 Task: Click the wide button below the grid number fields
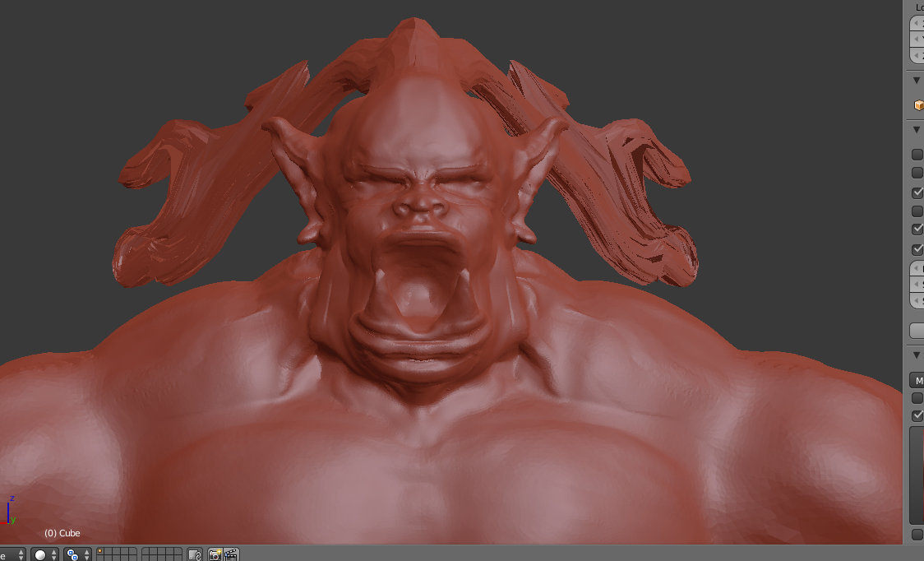pos(917,331)
